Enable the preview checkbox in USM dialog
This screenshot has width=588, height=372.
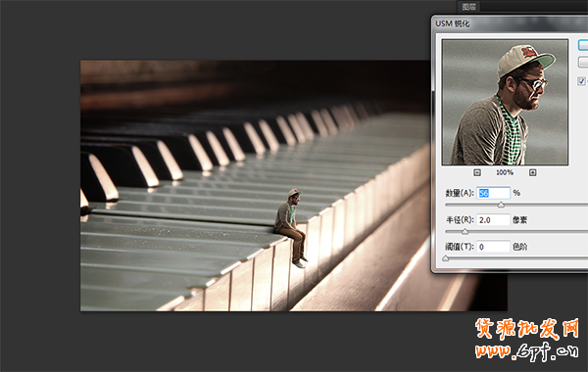[581, 81]
